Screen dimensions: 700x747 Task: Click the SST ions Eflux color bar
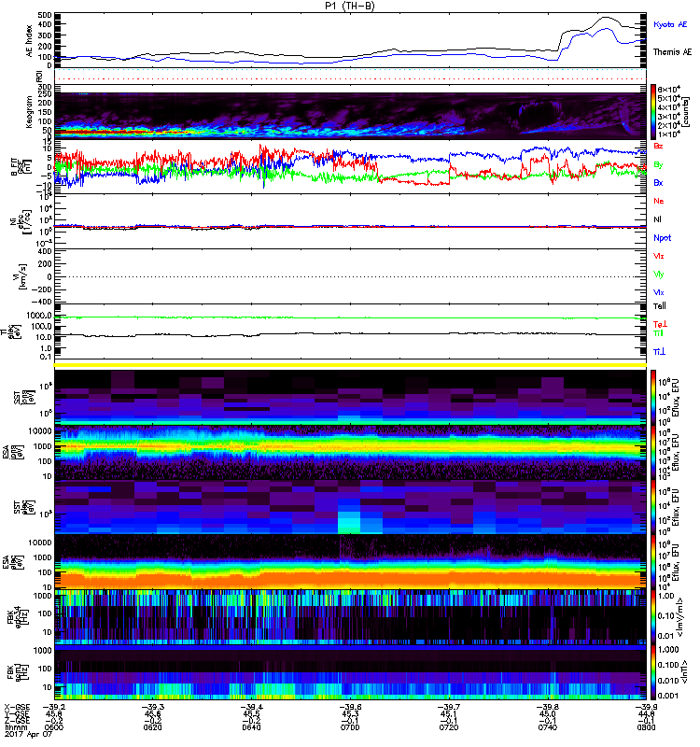pos(653,398)
